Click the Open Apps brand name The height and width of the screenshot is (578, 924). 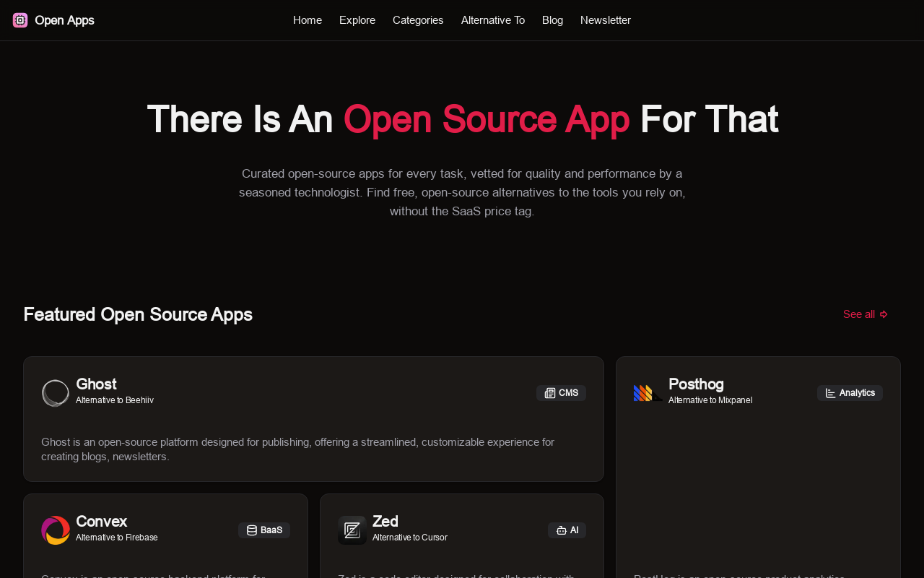(x=64, y=20)
